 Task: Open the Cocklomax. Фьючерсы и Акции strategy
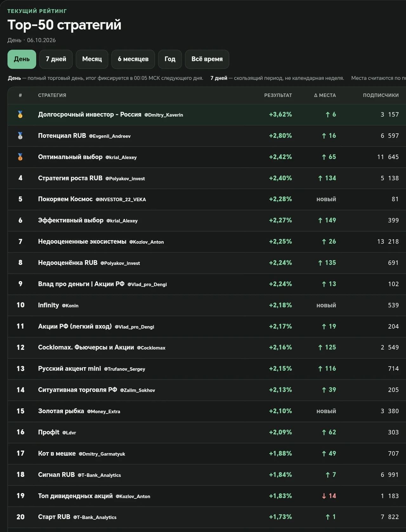(x=86, y=347)
